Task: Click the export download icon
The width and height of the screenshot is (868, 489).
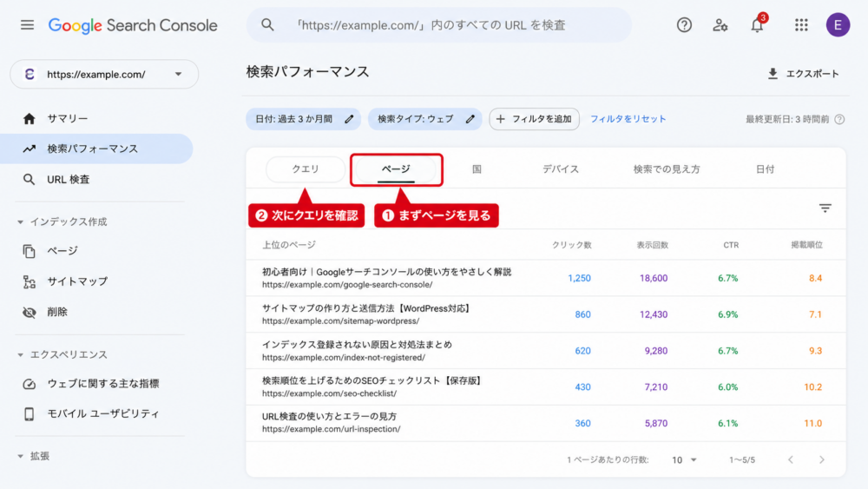Action: tap(773, 74)
